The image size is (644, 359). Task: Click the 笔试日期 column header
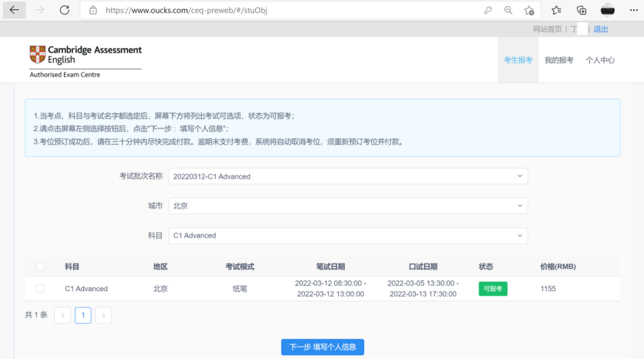pyautogui.click(x=330, y=267)
